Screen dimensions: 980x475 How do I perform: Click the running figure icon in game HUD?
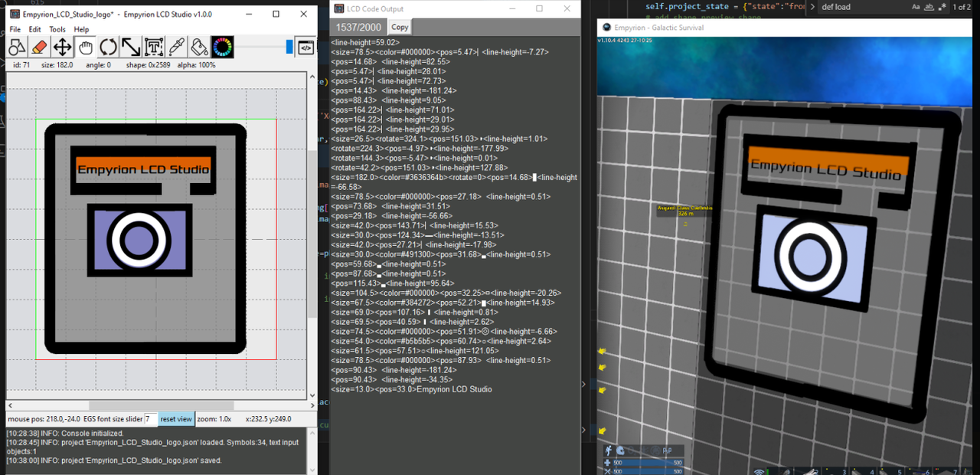[609, 450]
